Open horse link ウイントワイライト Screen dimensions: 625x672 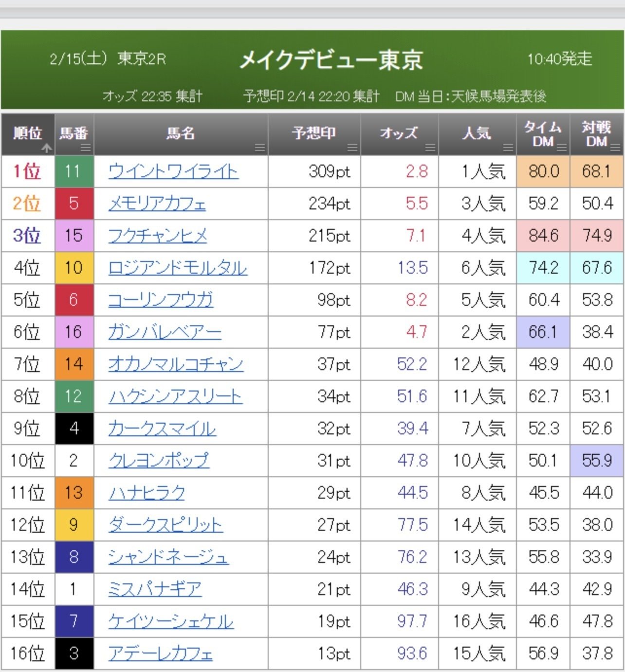click(173, 171)
